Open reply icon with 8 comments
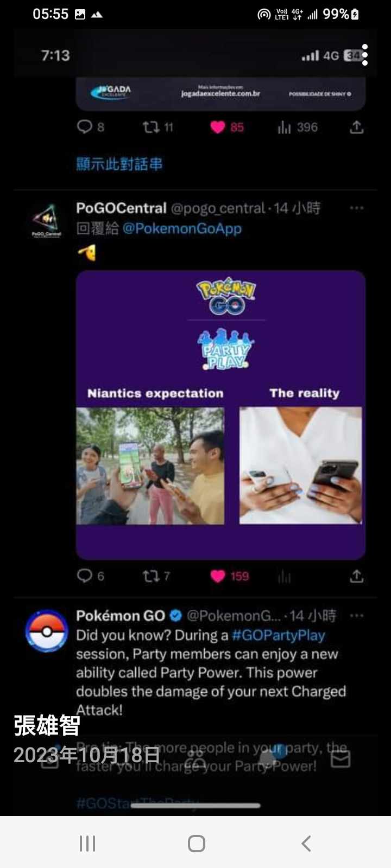 (85, 127)
